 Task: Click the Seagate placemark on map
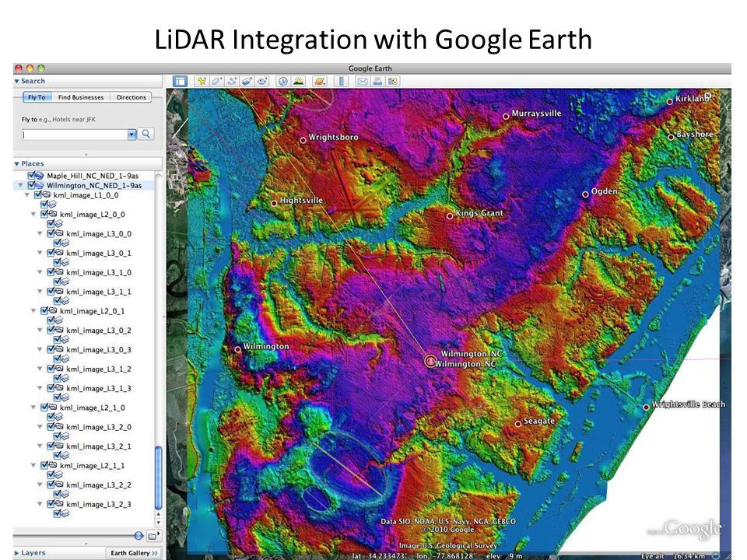(518, 424)
